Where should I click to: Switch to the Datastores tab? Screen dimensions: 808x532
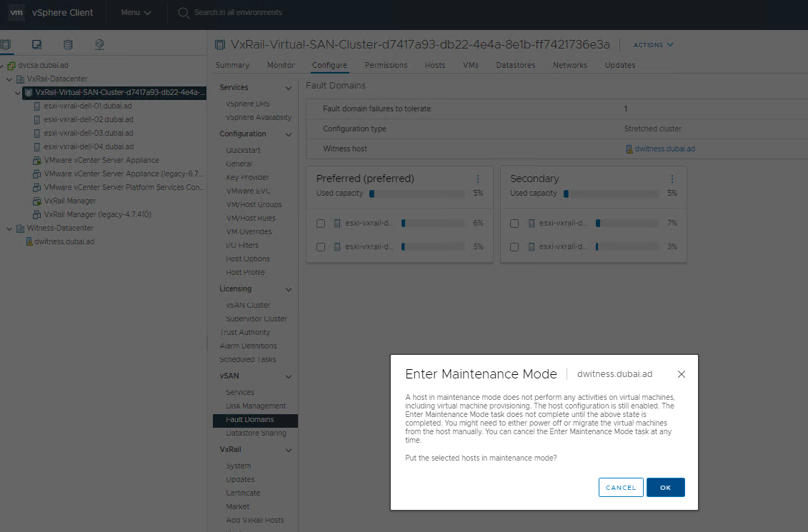[x=515, y=66]
